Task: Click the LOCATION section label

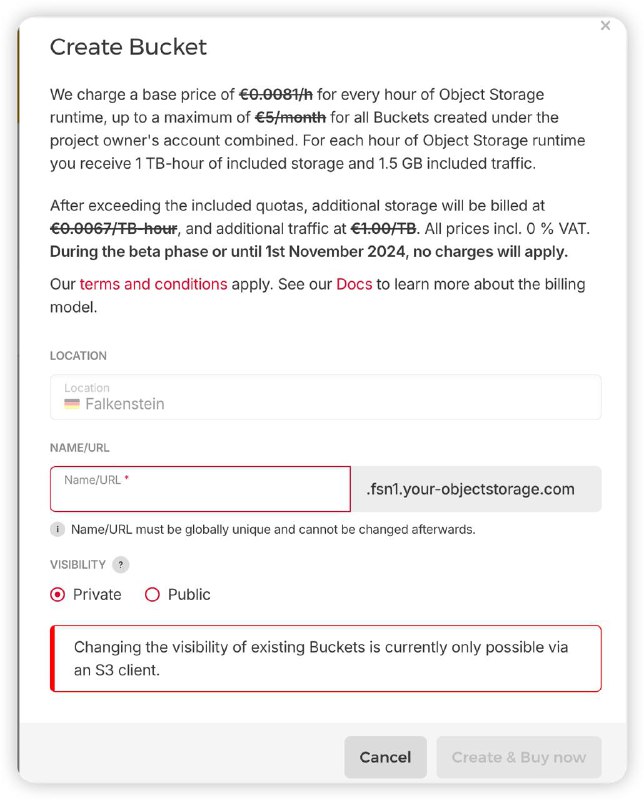Action: tap(78, 356)
